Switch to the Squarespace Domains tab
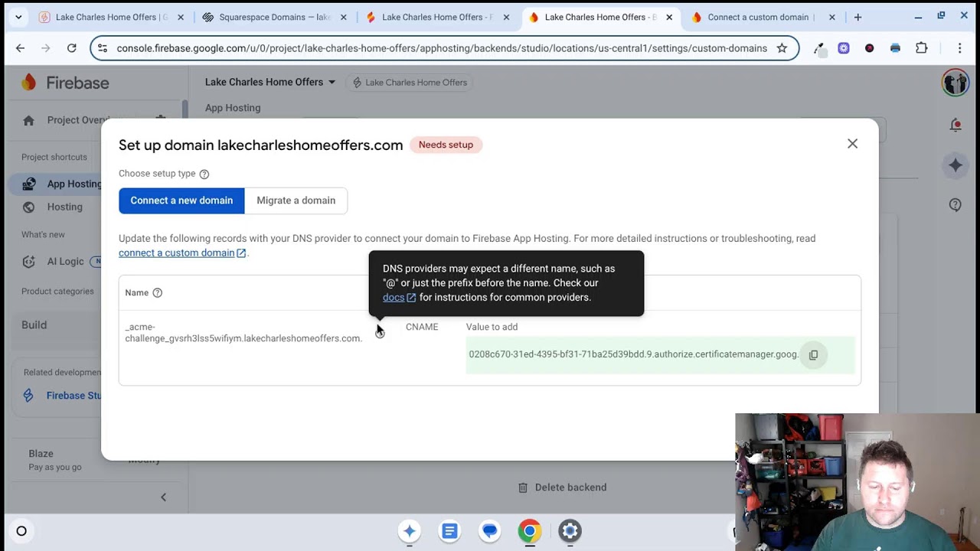The height and width of the screenshot is (551, 980). point(274,17)
